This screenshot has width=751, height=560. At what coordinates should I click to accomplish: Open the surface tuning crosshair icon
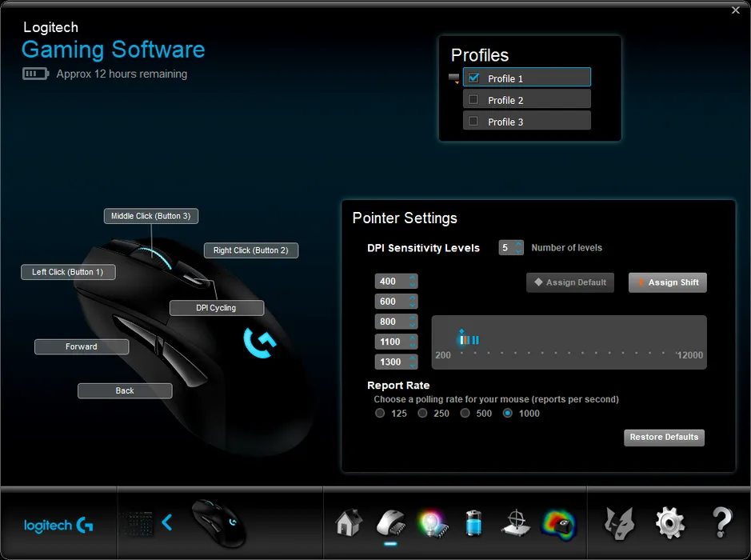pos(516,523)
